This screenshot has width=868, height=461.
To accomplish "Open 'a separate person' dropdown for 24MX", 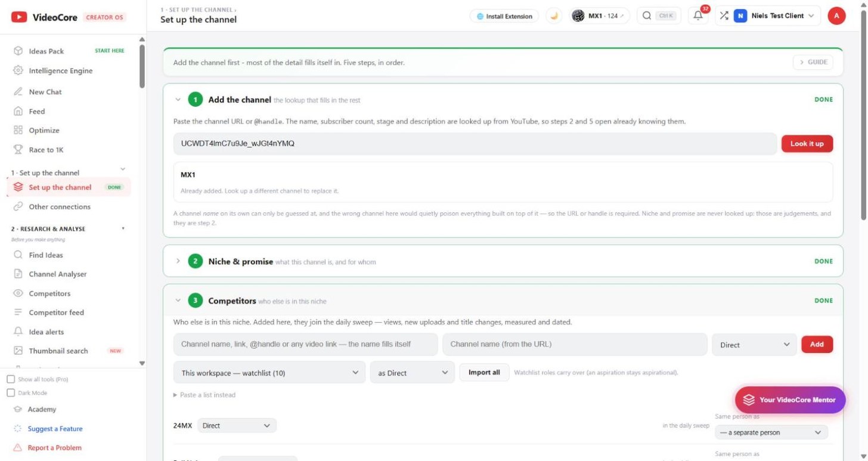I will 771,432.
